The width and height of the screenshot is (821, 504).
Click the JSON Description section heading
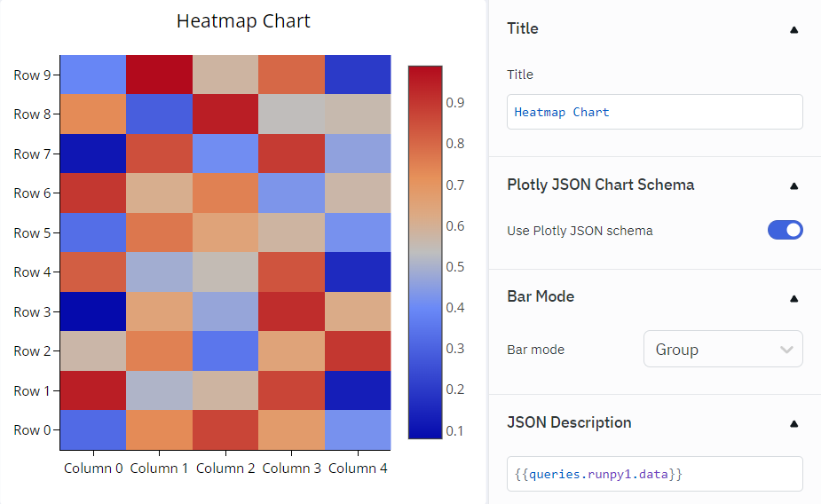[x=569, y=422]
